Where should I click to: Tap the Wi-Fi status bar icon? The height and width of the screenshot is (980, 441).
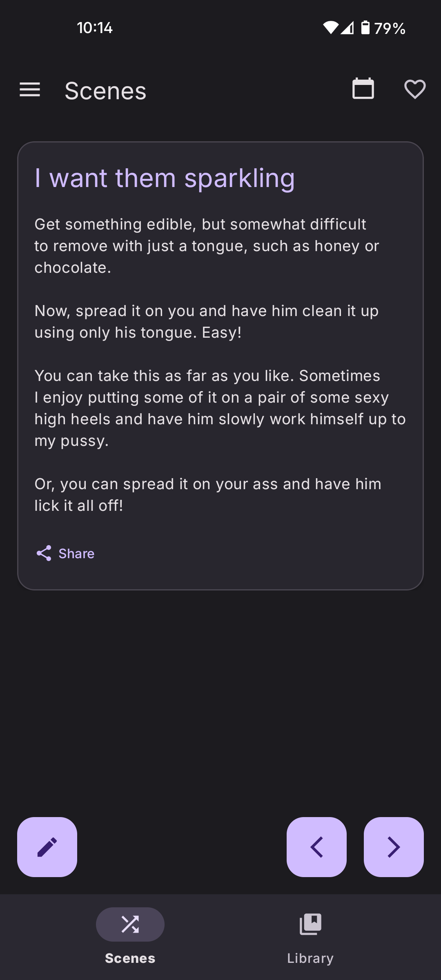pyautogui.click(x=330, y=28)
